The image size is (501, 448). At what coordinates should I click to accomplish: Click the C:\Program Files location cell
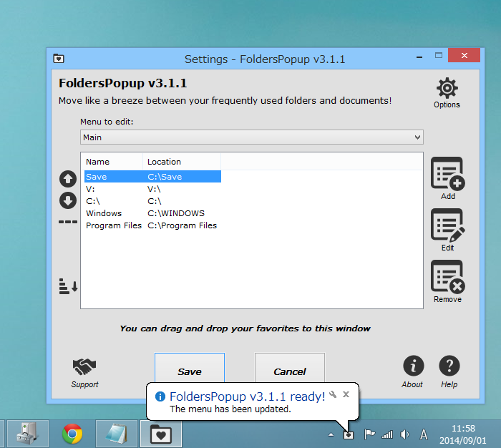182,225
